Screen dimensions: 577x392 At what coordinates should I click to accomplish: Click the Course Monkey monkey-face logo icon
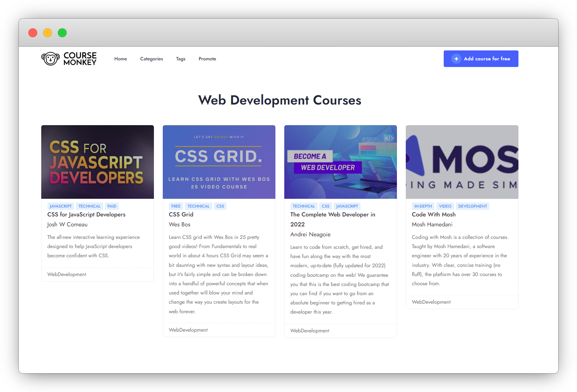click(50, 59)
